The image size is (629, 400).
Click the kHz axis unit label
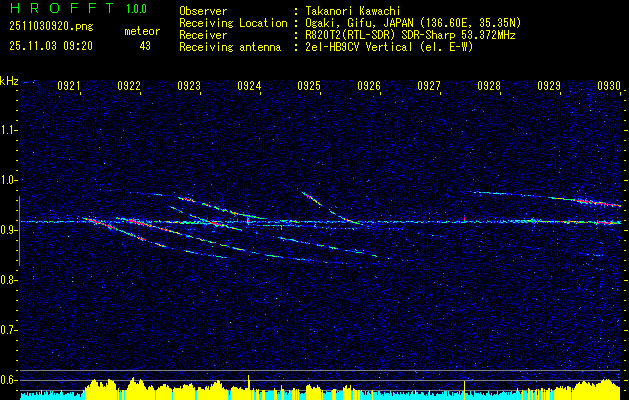(9, 81)
